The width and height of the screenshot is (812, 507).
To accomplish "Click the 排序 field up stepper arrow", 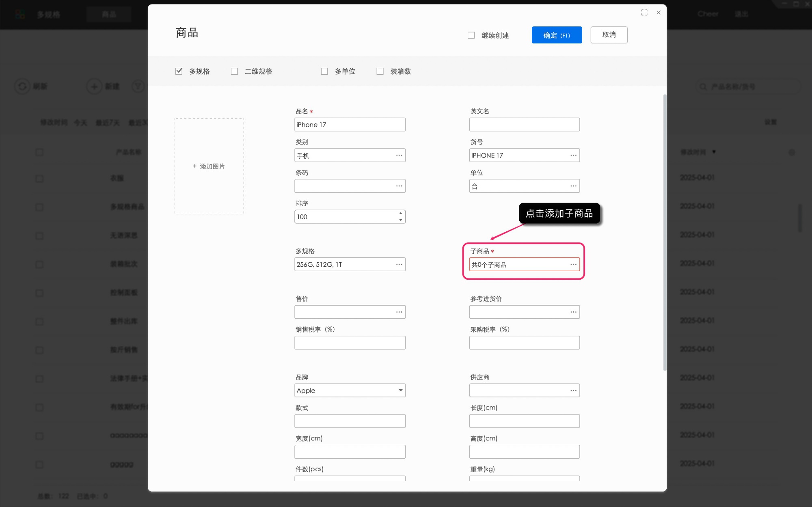I will point(401,214).
